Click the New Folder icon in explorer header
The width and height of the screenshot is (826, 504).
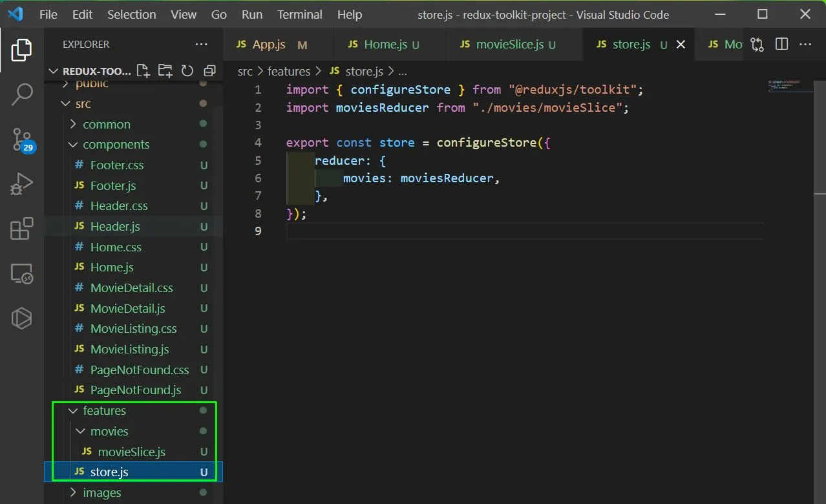tap(165, 70)
